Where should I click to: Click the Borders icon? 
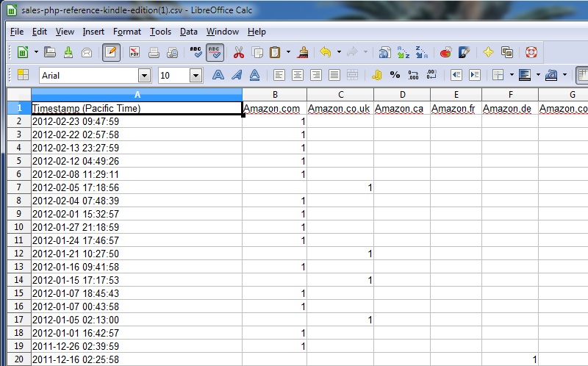(498, 75)
